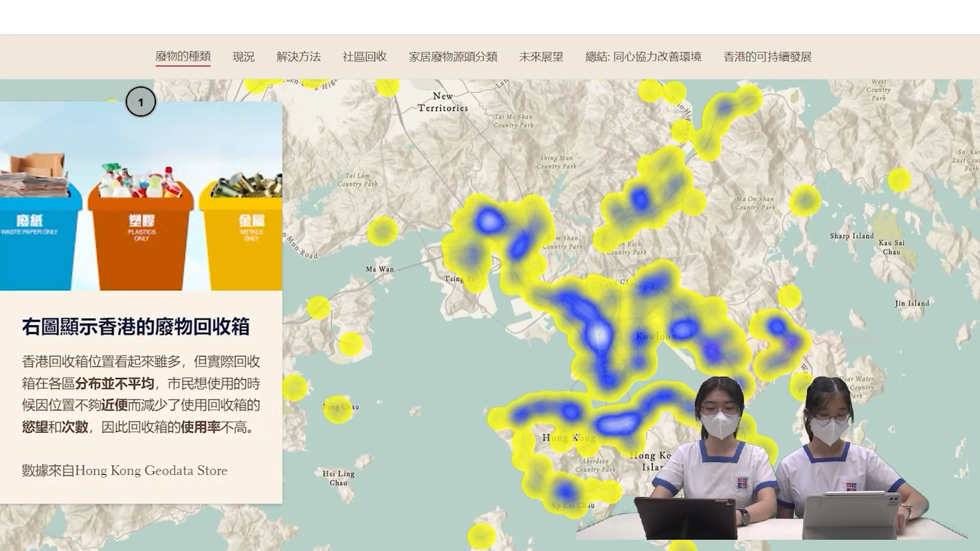This screenshot has height=551, width=980.
Task: Open the 家居廢物源頭分類 tab
Action: coord(453,57)
